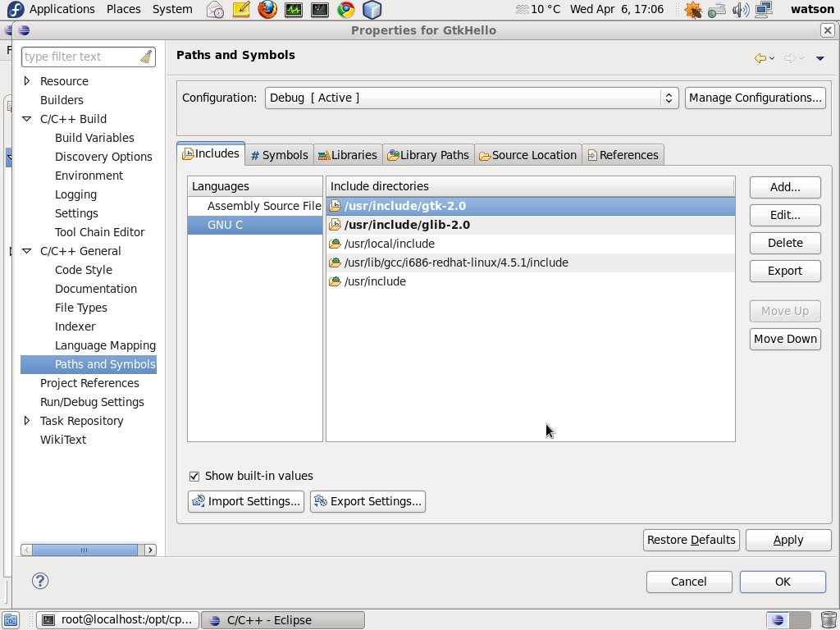
Task: Select the i686-redhat-linux/4.5.1/include entry
Action: click(x=531, y=262)
